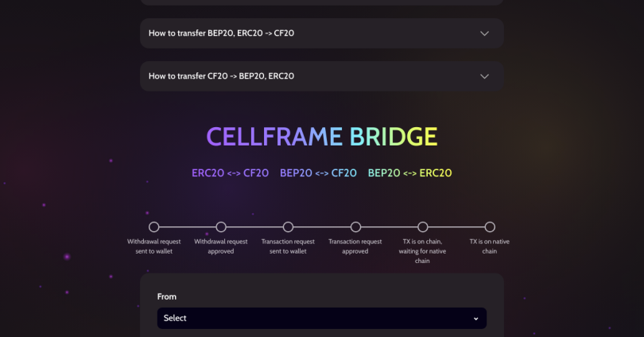Click the From dropdown arrow icon
Screen dimensions: 644x337
tap(475, 319)
